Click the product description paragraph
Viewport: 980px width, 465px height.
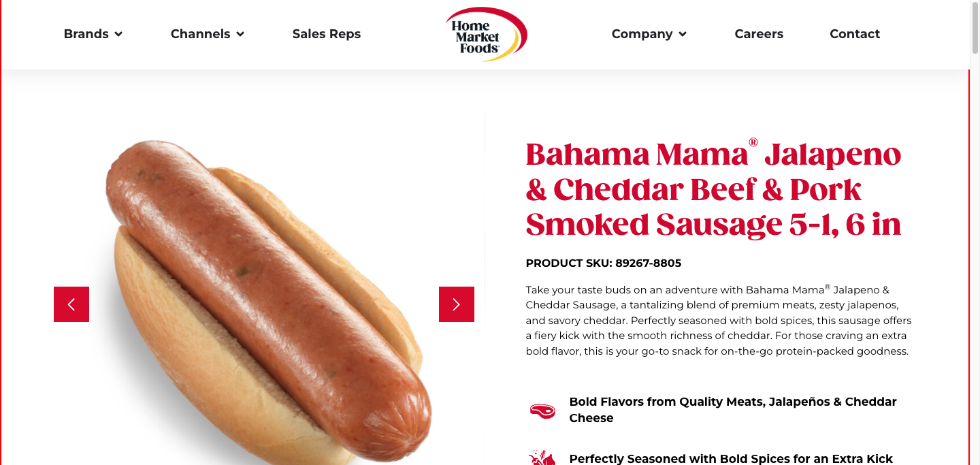tap(719, 321)
